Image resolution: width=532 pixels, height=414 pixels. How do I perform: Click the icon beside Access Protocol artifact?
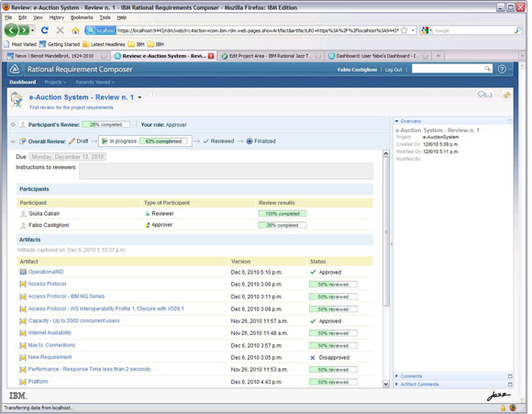pyautogui.click(x=23, y=284)
